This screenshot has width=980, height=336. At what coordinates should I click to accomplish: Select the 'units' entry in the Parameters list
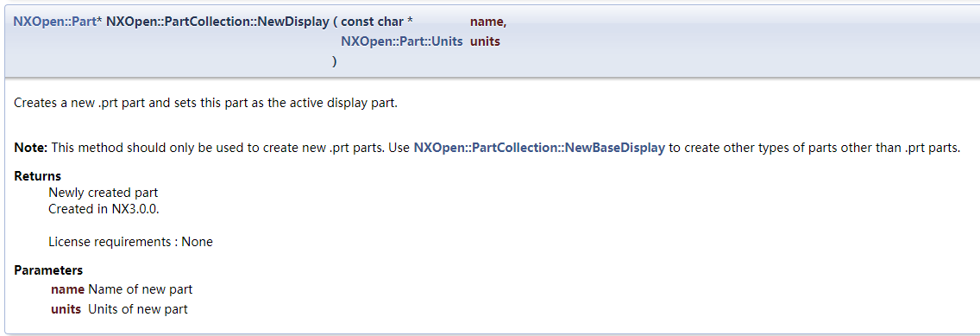point(66,309)
